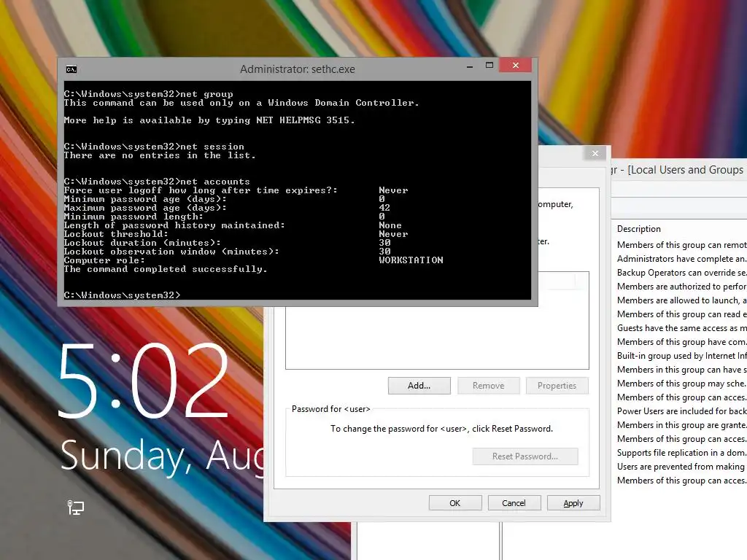Image resolution: width=747 pixels, height=560 pixels.
Task: Click the Description column header
Action: pos(639,228)
